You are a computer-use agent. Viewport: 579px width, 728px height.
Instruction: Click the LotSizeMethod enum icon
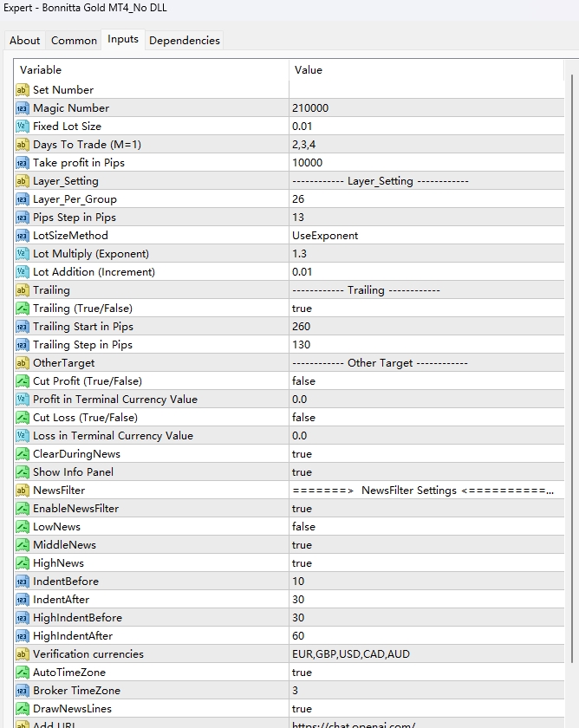pyautogui.click(x=23, y=236)
